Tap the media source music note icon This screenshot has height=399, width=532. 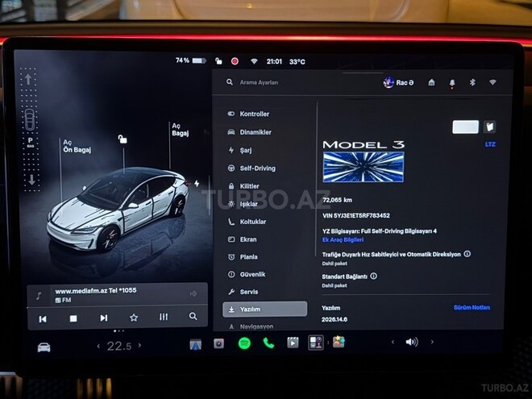[x=39, y=296]
